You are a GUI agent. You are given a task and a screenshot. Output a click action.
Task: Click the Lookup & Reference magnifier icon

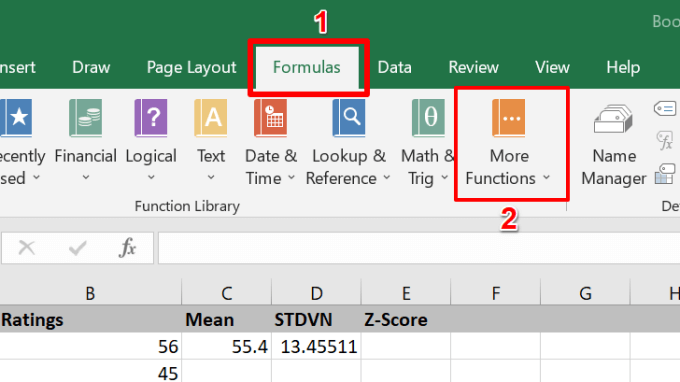[x=349, y=118]
